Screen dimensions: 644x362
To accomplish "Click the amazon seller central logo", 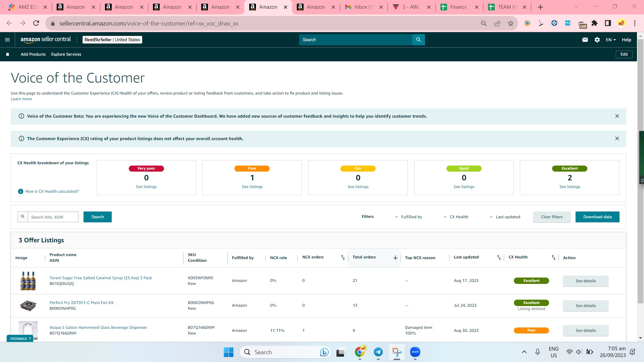I will 46,40.
